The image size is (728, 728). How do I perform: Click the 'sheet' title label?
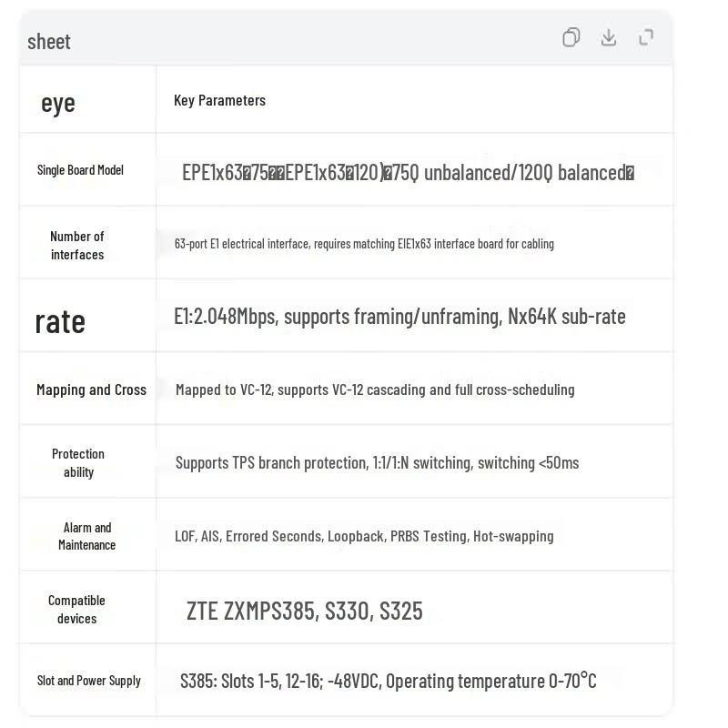point(49,42)
